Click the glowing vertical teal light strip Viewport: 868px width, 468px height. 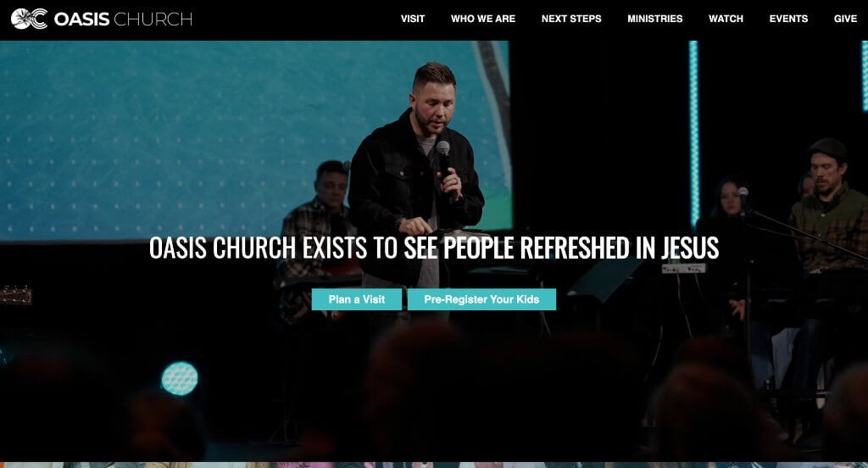pos(693,133)
